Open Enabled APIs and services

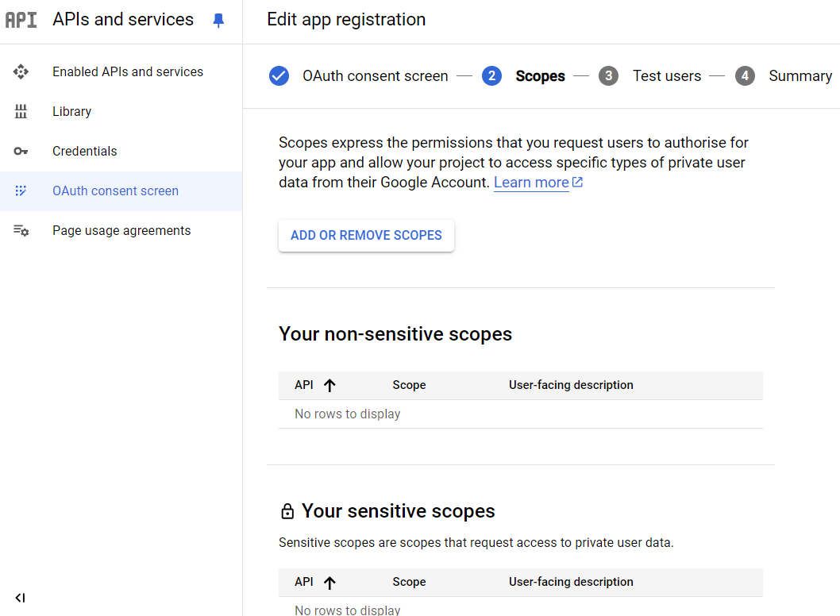tap(121, 71)
